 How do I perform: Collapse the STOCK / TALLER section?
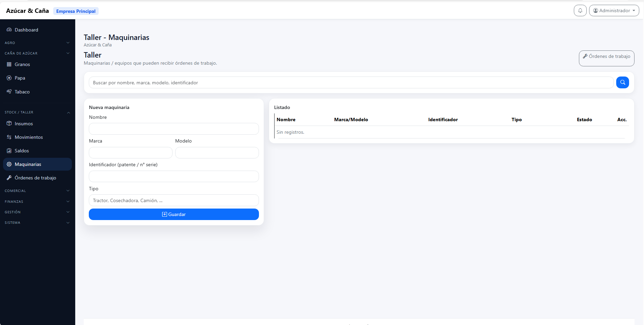pyautogui.click(x=37, y=112)
